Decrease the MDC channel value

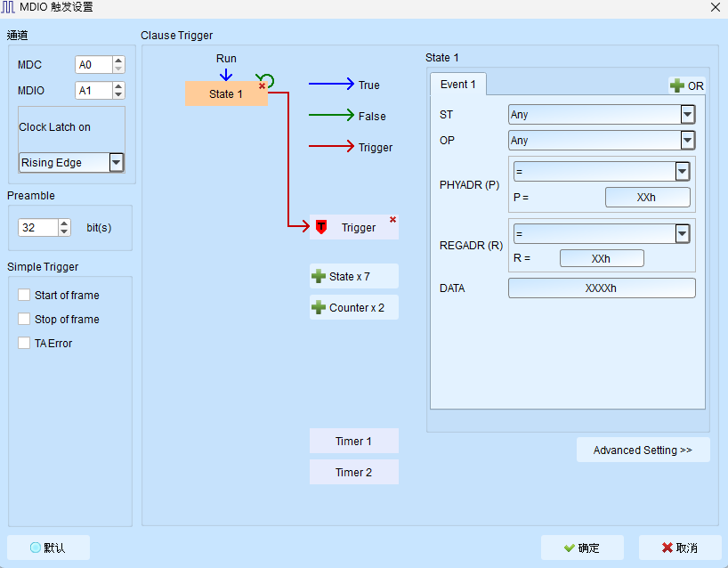tap(118, 69)
